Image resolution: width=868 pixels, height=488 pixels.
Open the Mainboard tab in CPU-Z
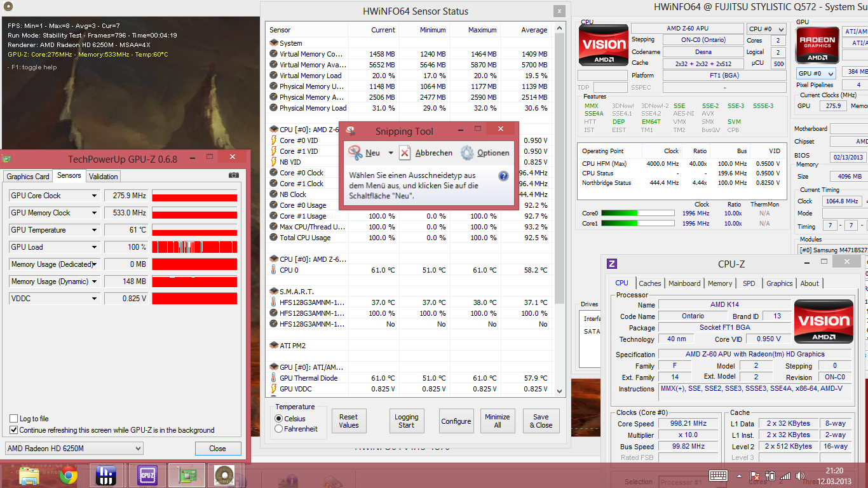coord(684,283)
